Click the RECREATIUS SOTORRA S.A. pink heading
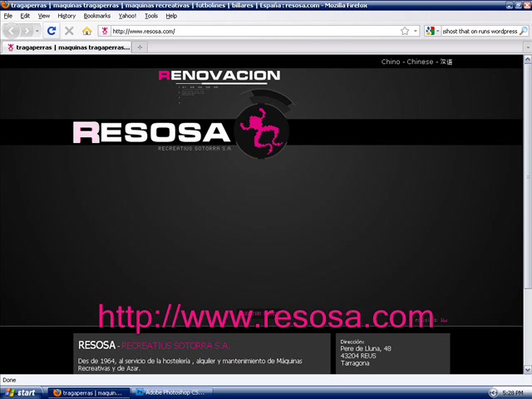Viewport: 532px width, 399px height. click(x=175, y=346)
